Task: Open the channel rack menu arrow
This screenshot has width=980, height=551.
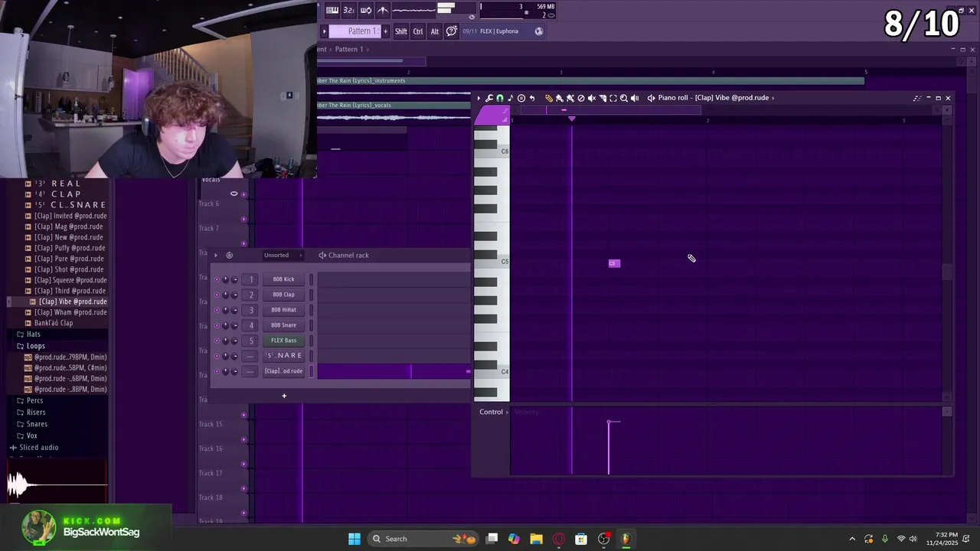Action: [x=216, y=255]
